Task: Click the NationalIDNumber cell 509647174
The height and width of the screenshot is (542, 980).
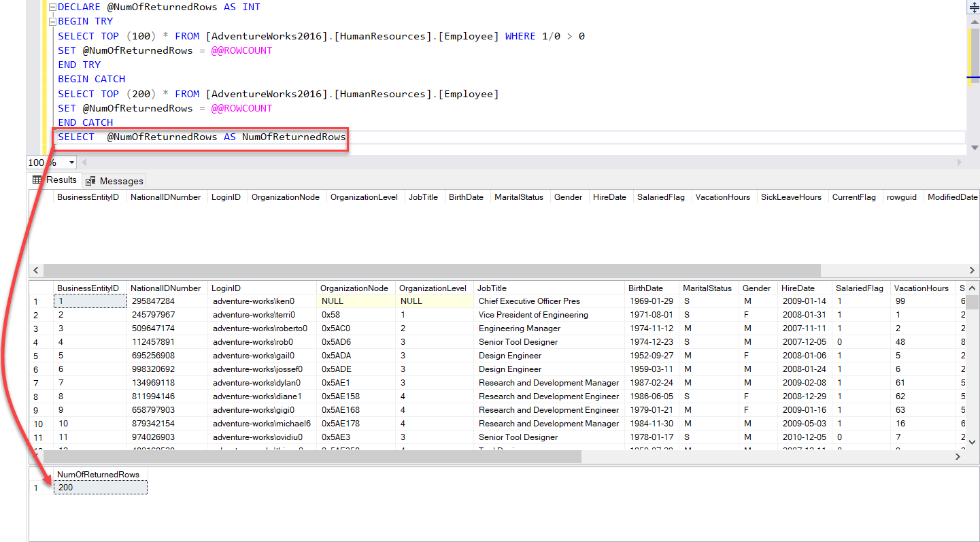Action: pos(167,328)
